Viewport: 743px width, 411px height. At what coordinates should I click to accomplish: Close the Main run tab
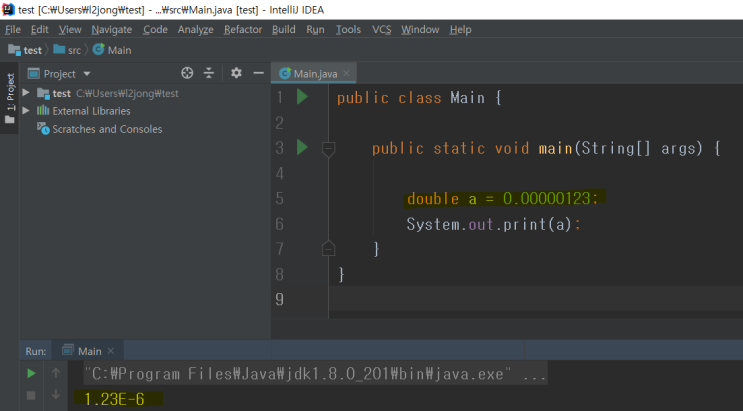(x=111, y=351)
